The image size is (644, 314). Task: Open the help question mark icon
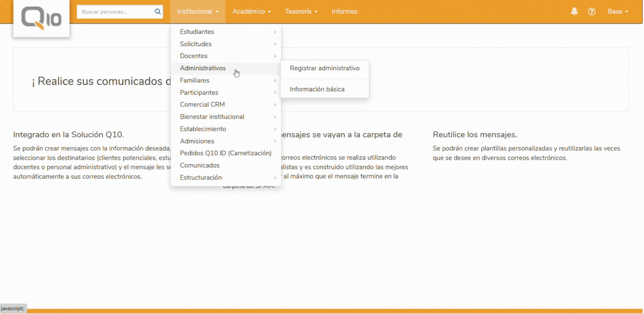click(x=591, y=12)
